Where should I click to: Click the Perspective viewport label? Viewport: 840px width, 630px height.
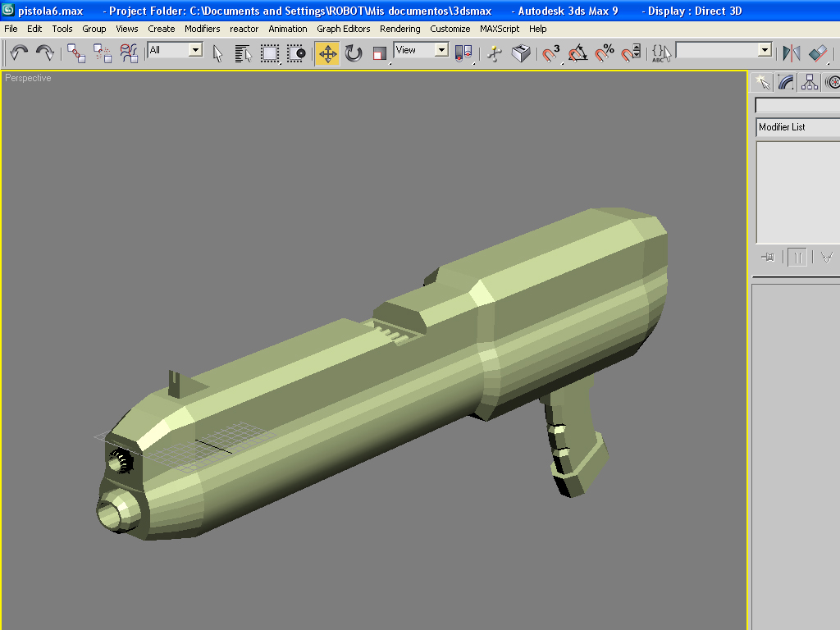pyautogui.click(x=28, y=78)
